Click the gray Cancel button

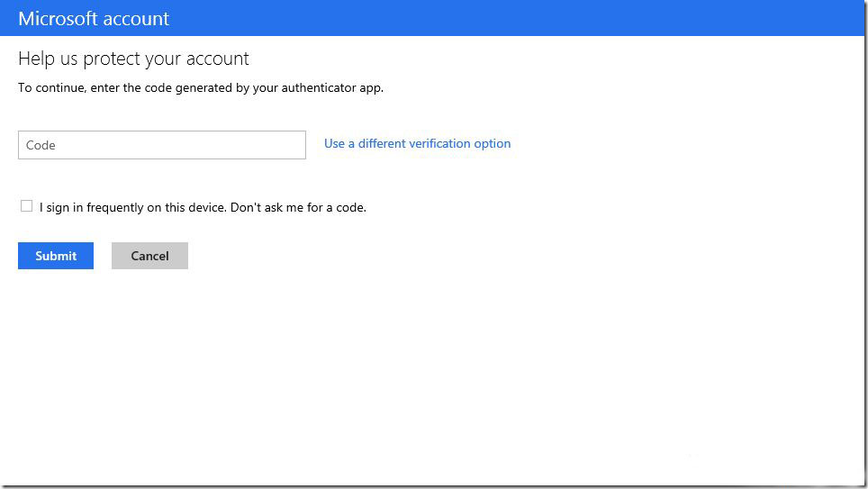[149, 256]
